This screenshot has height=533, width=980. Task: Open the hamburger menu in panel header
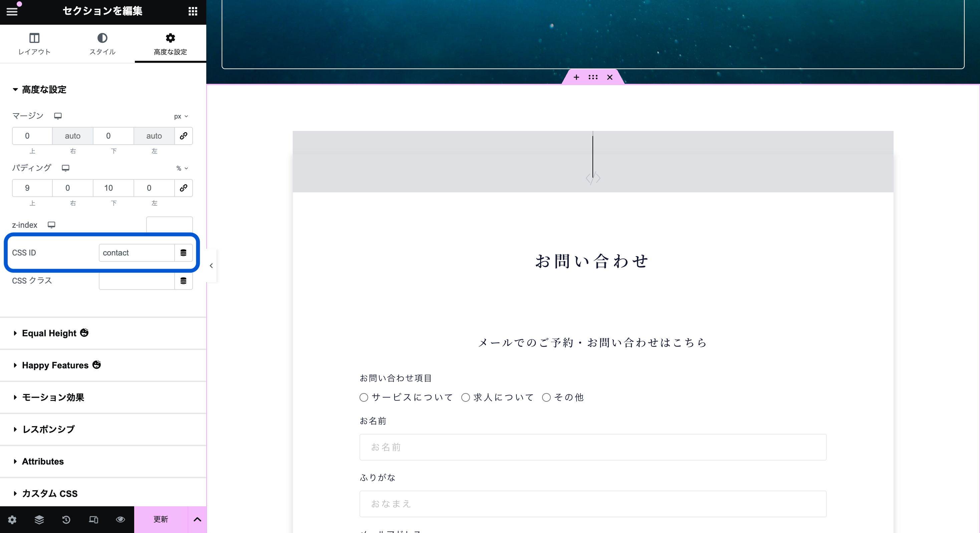point(12,11)
